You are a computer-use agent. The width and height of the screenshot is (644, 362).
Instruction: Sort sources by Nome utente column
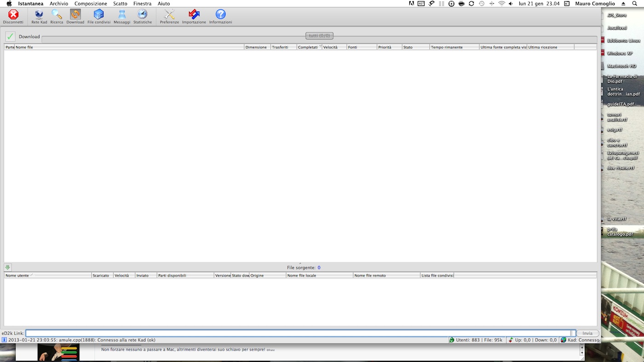(x=48, y=276)
